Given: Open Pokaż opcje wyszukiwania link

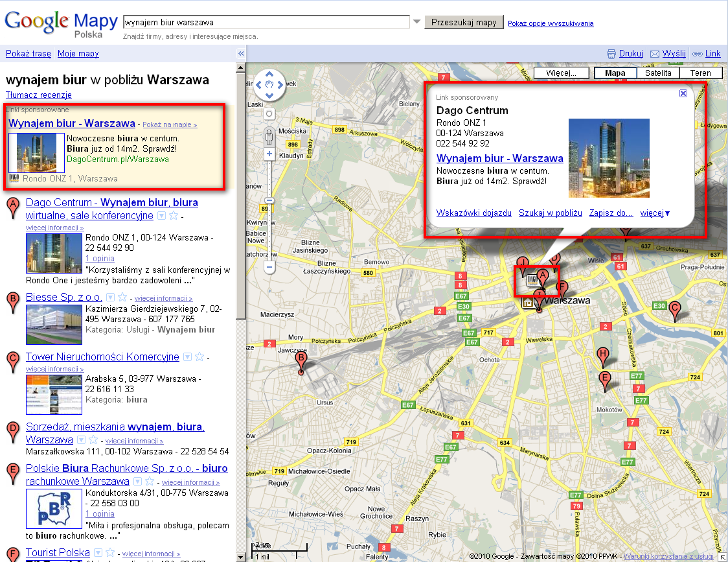Looking at the screenshot, I should 551,23.
